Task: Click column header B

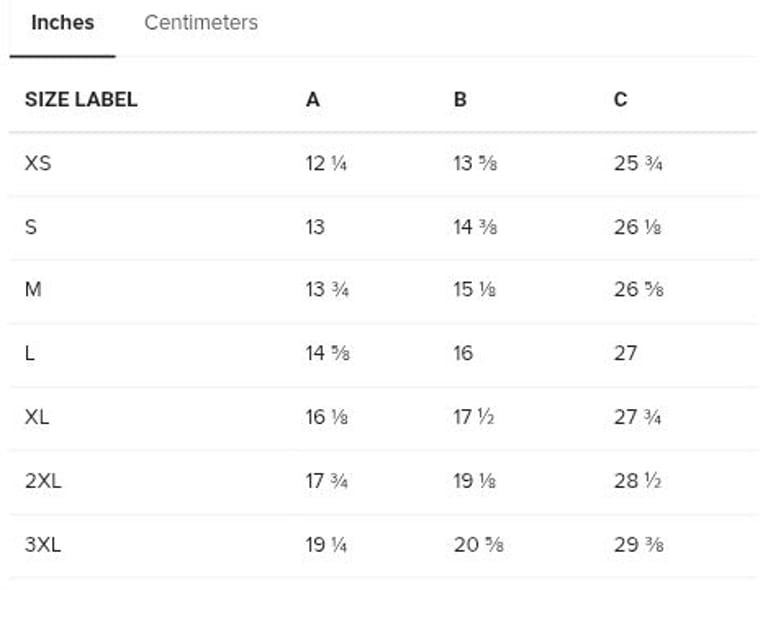Action: coord(460,99)
